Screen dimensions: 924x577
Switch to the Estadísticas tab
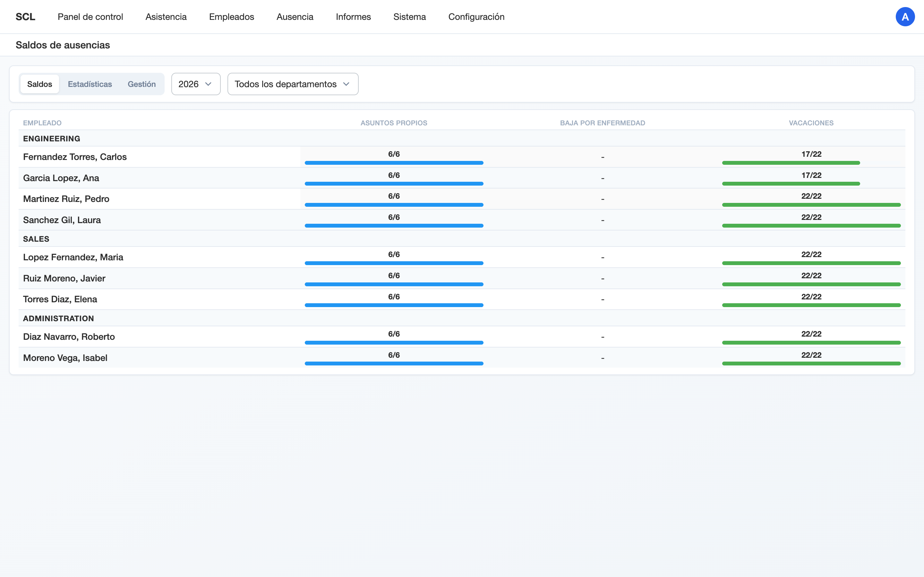[x=90, y=84]
